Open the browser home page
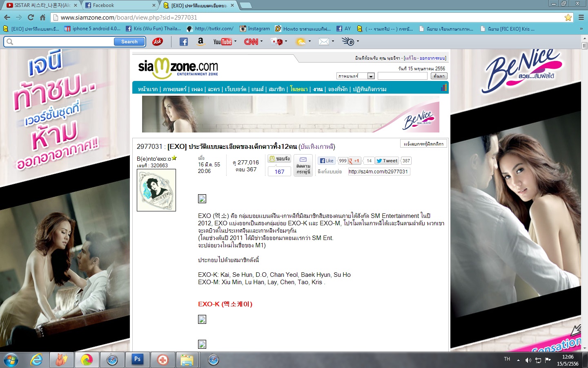 pyautogui.click(x=42, y=17)
